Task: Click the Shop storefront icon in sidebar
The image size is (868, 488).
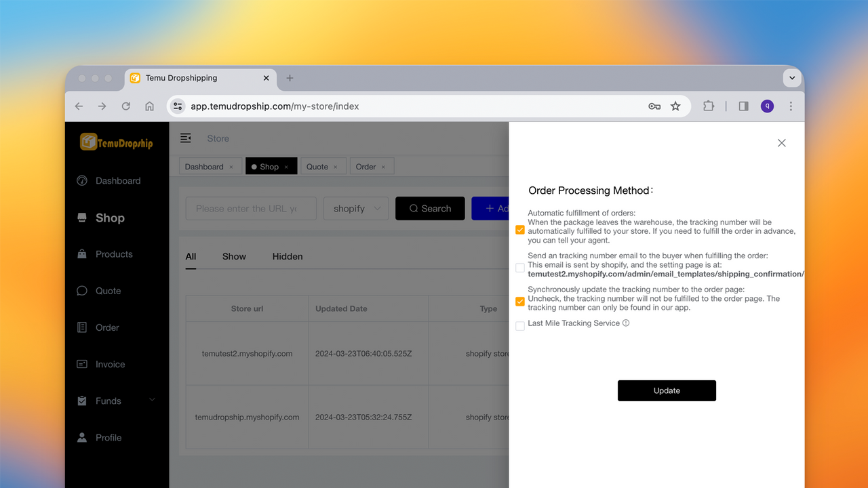Action: click(x=82, y=218)
